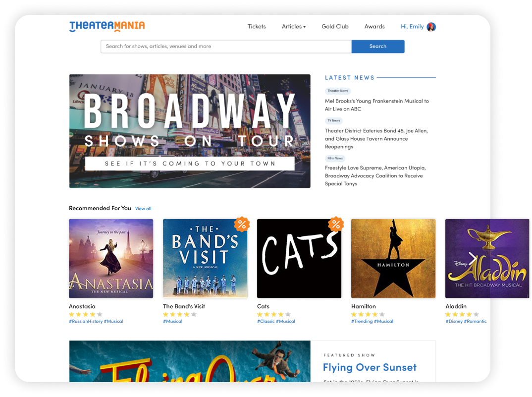This screenshot has height=397, width=532.
Task: Click the Hi, Emily account link
Action: 412,26
